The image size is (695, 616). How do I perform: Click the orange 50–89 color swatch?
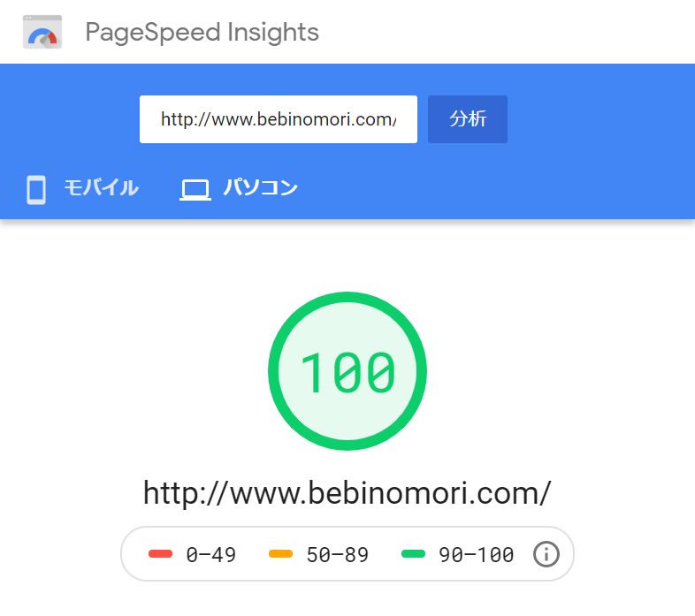click(x=280, y=553)
